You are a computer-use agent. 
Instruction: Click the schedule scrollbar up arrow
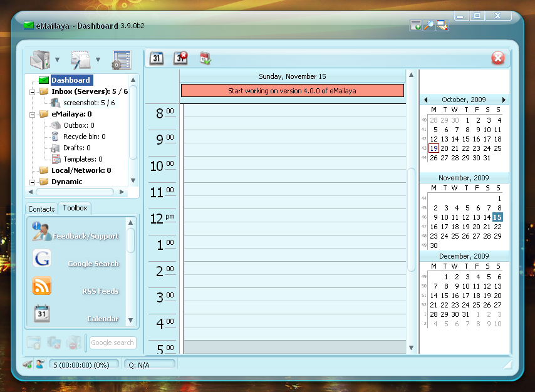[x=411, y=75]
